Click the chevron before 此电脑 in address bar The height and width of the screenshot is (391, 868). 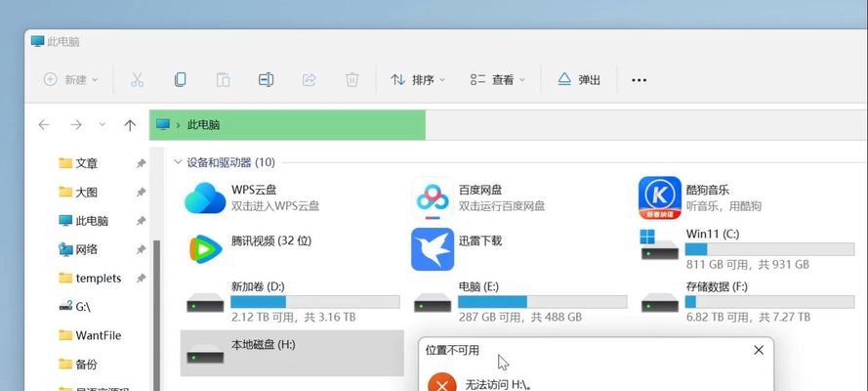pyautogui.click(x=178, y=125)
